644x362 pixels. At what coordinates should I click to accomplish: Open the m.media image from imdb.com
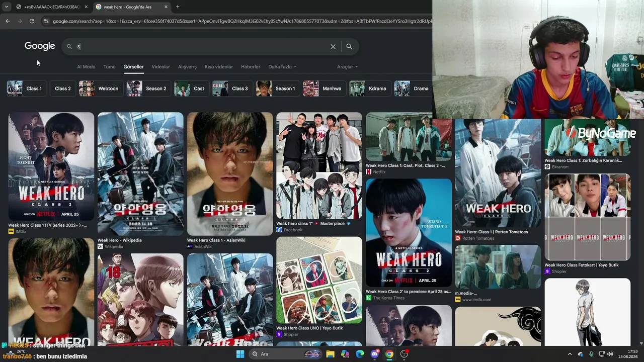click(498, 267)
